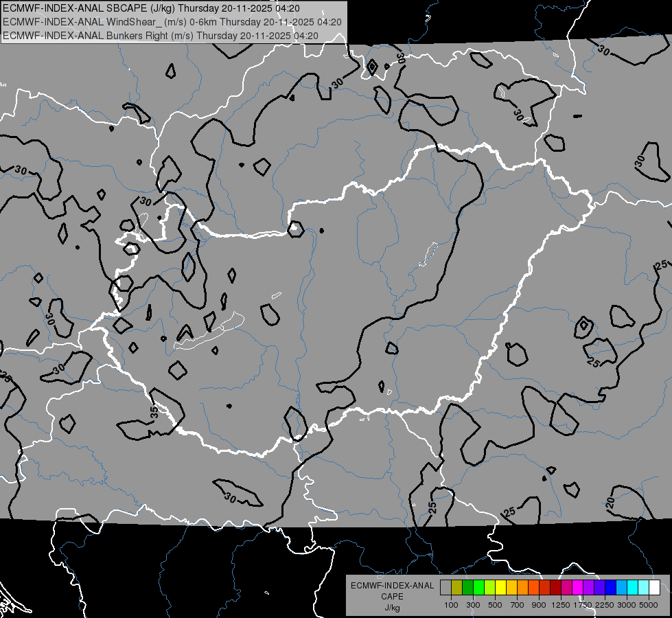Click the yellow swatch in the CAPE legend

pyautogui.click(x=500, y=587)
